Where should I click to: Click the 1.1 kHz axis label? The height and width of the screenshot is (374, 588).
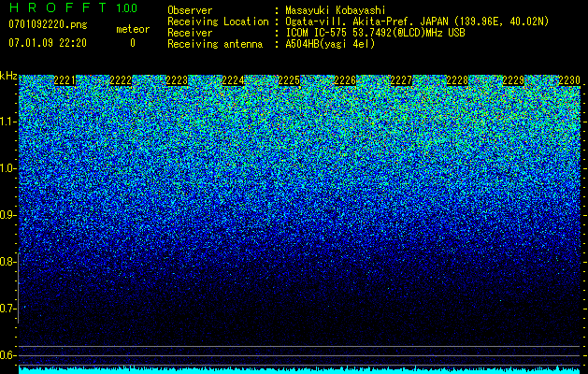pos(8,122)
